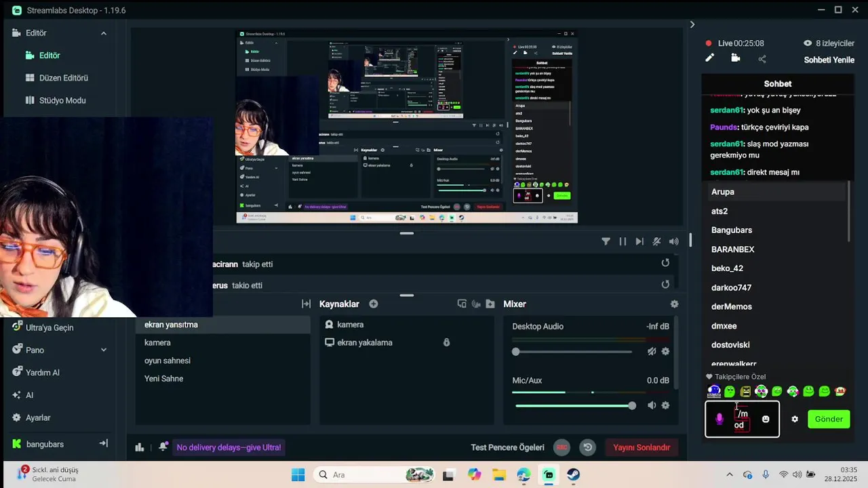This screenshot has height=488, width=868.
Task: Toggle the viewer count eye icon
Action: point(808,43)
